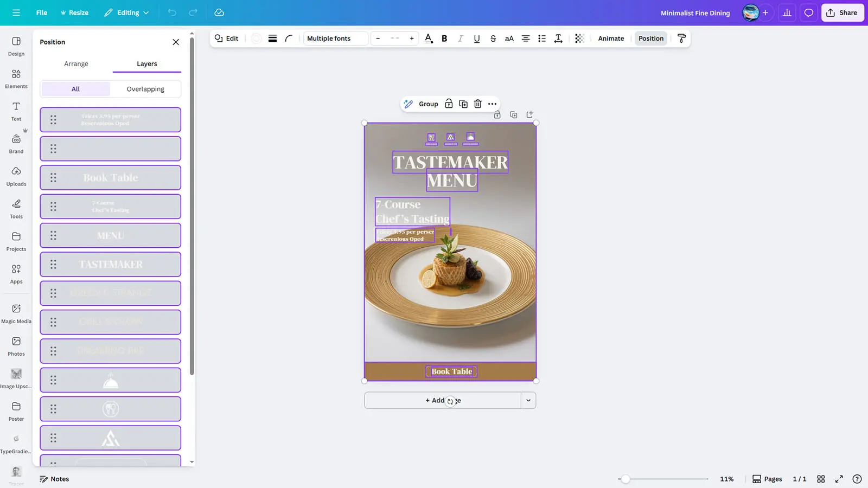
Task: Delete selection with the trash icon
Action: click(477, 104)
